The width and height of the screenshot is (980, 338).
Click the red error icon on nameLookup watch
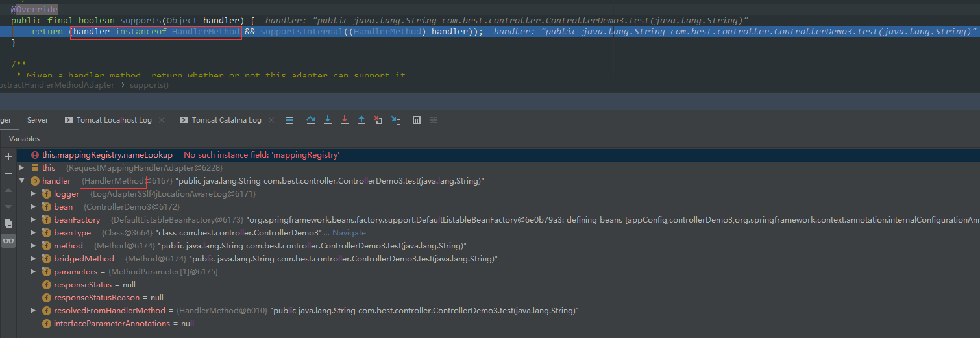tap(35, 155)
